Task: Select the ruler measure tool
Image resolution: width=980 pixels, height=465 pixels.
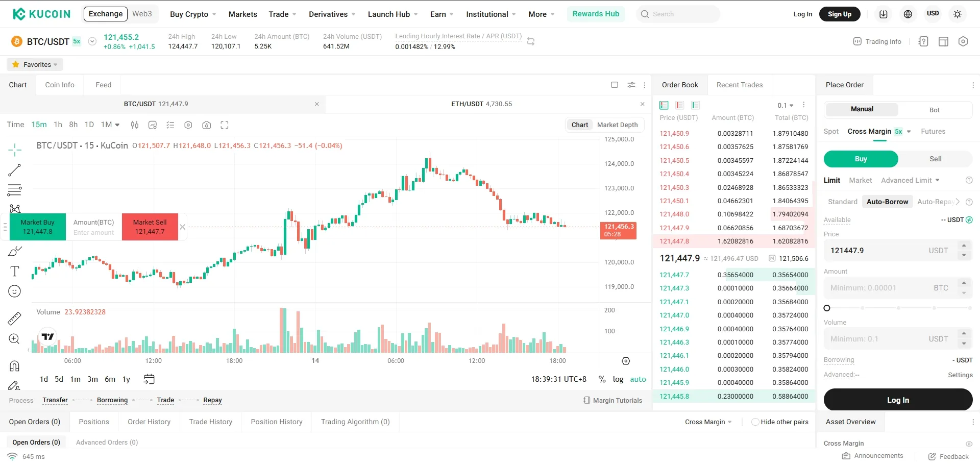Action: 15,319
